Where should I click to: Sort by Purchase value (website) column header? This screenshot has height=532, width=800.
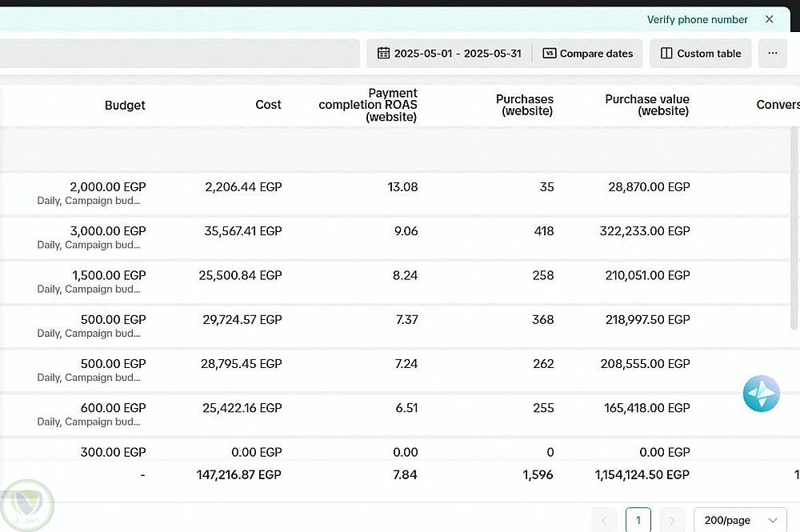(x=647, y=105)
